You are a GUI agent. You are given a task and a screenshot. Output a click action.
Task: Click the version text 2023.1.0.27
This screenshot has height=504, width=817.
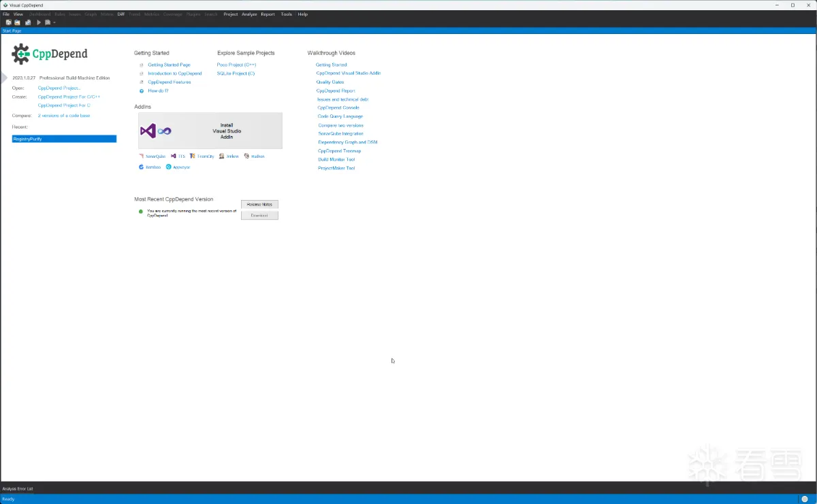[x=24, y=78]
